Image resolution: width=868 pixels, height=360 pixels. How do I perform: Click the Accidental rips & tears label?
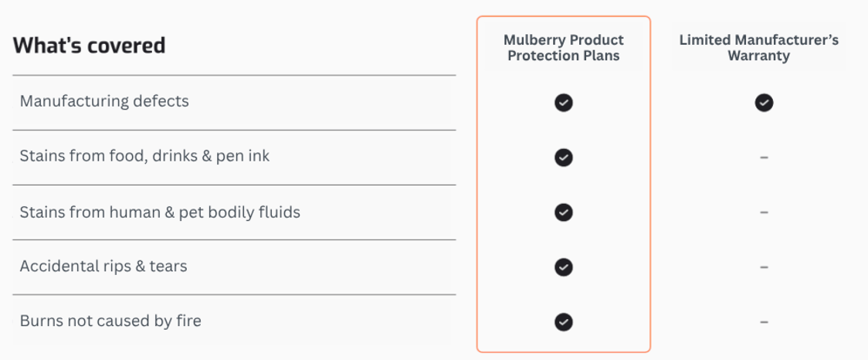[103, 267]
